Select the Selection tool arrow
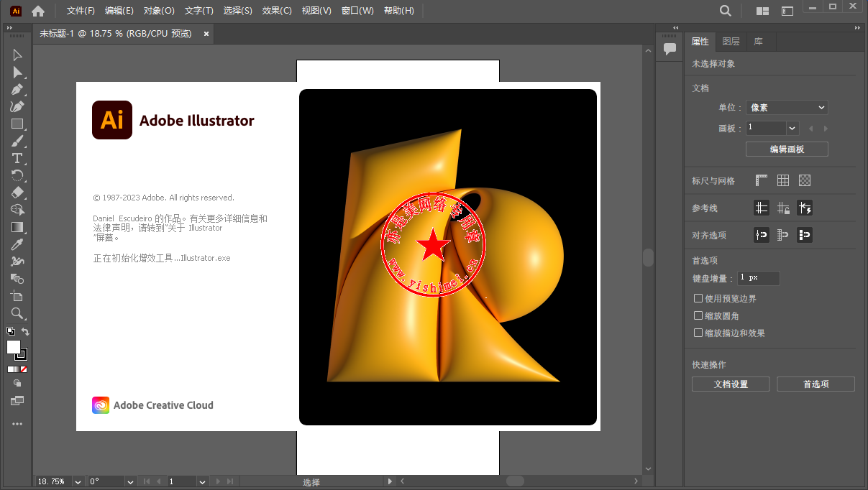Viewport: 868px width, 490px height. [x=17, y=55]
